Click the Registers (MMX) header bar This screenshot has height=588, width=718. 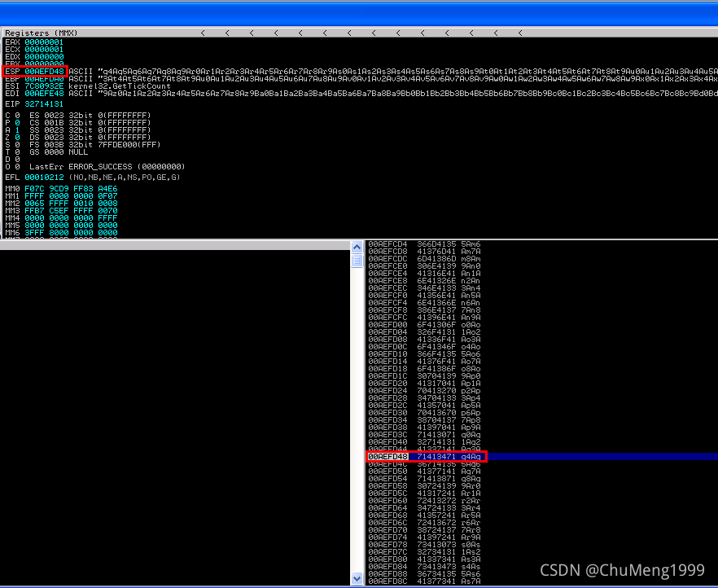(x=360, y=33)
